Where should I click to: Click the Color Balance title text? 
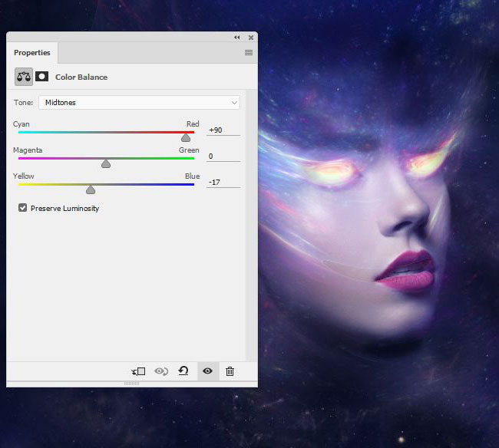(81, 77)
